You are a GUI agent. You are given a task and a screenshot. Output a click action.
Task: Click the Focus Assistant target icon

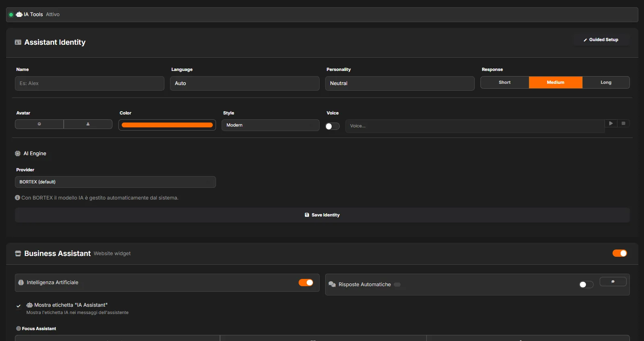(19, 329)
